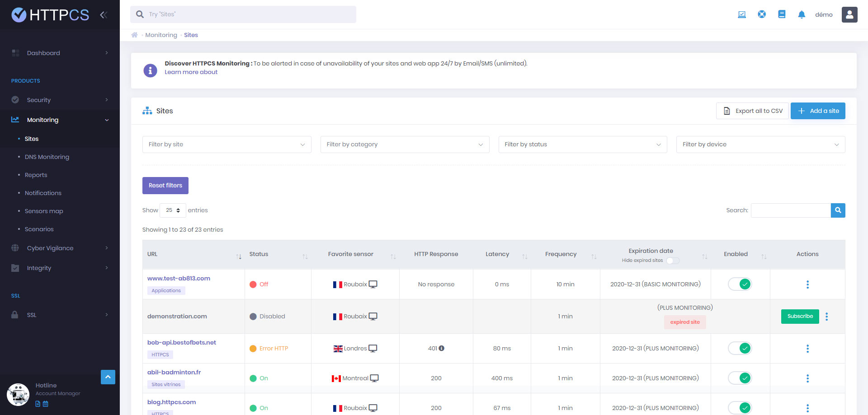Click the home breadcrumb icon
This screenshot has width=868, height=415.
(134, 35)
